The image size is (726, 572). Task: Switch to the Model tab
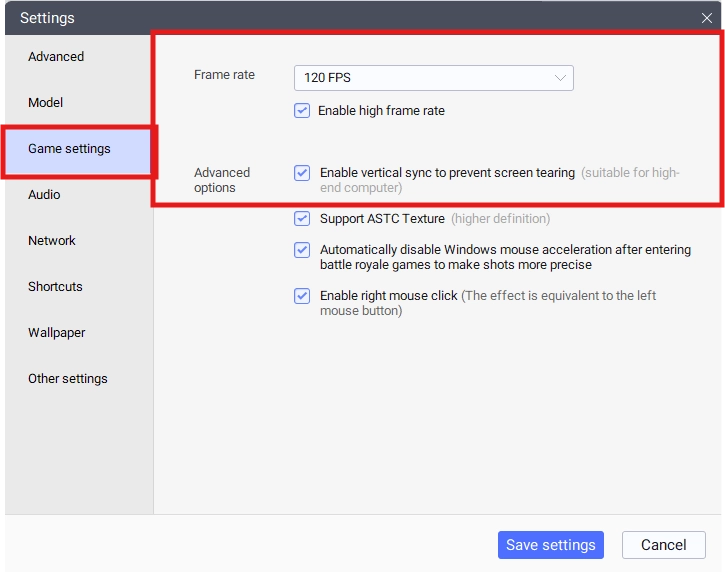(46, 103)
